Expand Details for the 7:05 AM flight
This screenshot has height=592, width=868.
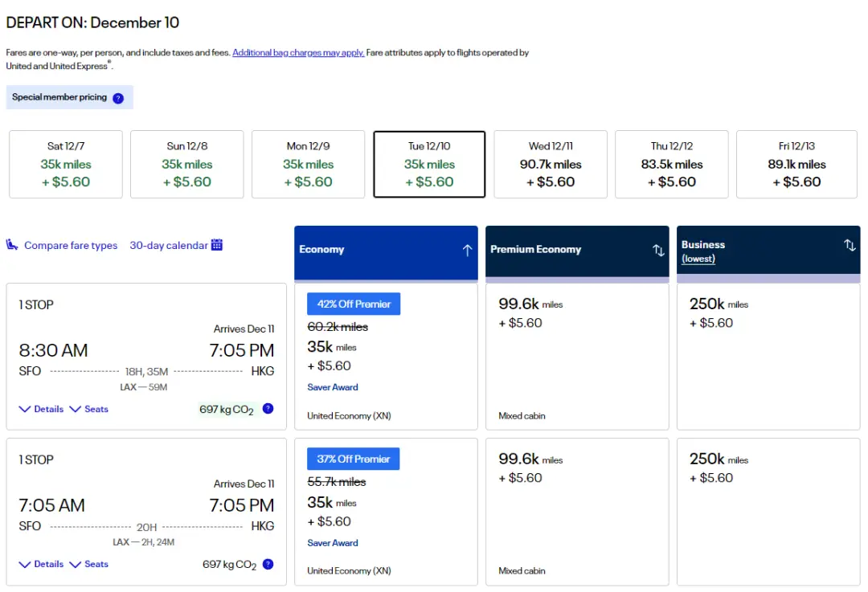41,564
